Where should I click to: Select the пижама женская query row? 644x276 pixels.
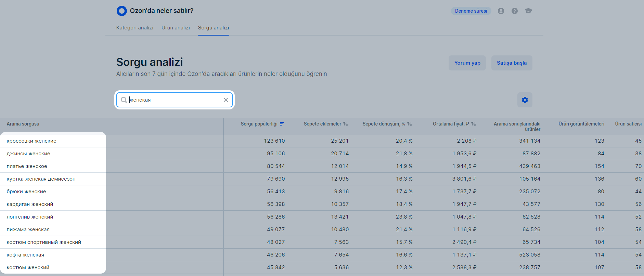point(28,229)
